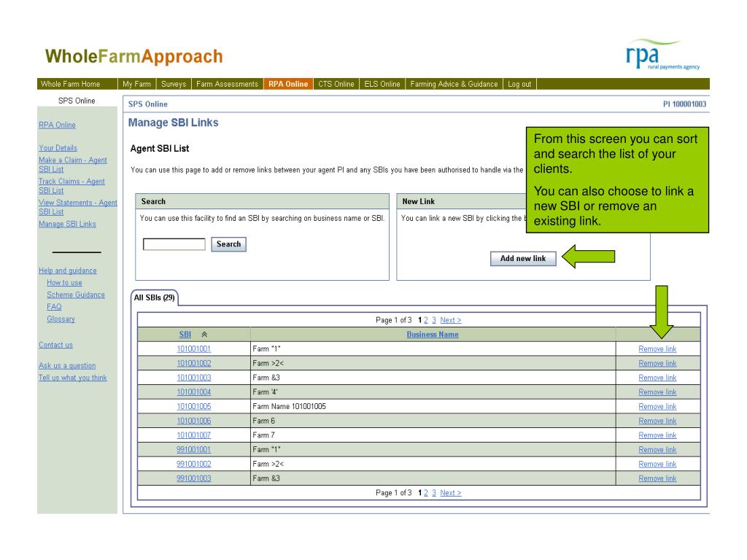Click the "PI 100001003" identifier text
This screenshot has height=560, width=747.
click(x=684, y=104)
